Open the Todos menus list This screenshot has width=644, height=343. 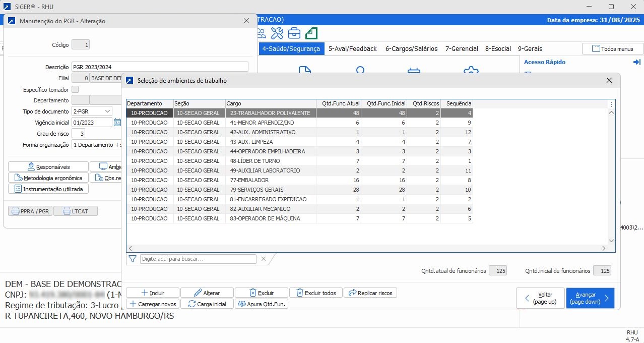(x=613, y=49)
